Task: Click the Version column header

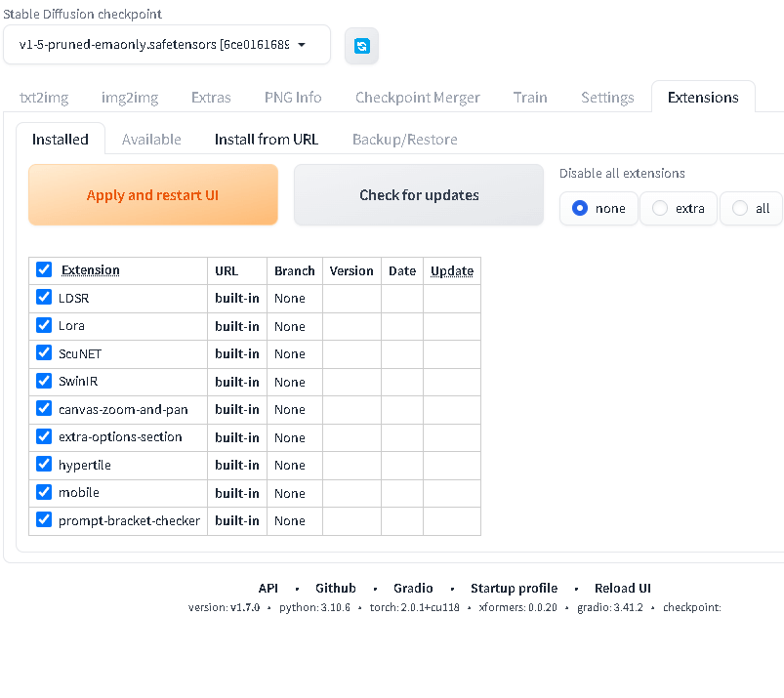Action: 351,271
